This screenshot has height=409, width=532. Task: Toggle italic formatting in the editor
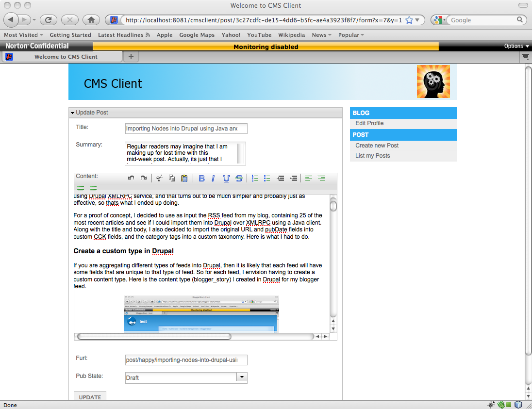click(x=213, y=179)
